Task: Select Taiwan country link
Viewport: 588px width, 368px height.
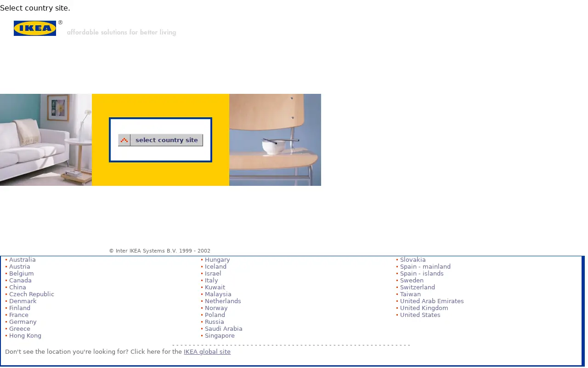Action: pos(410,294)
